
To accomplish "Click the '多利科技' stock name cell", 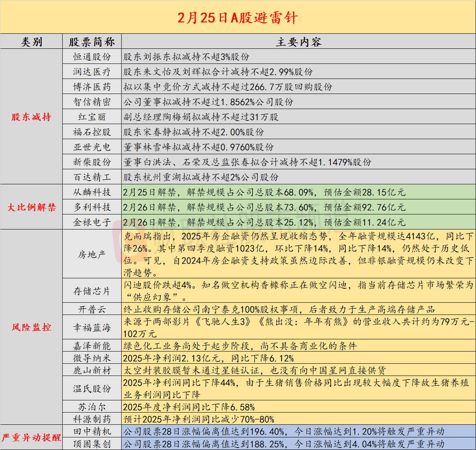I will click(x=92, y=207).
